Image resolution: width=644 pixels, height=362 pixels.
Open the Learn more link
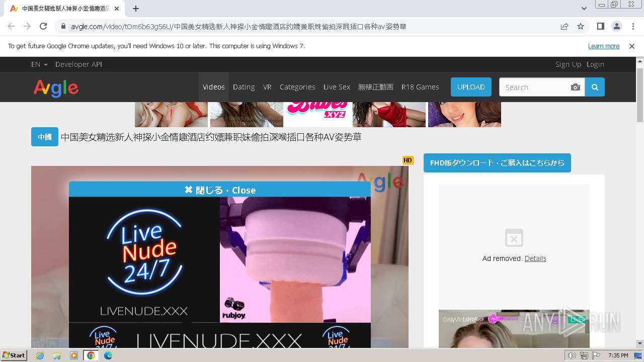pos(604,46)
